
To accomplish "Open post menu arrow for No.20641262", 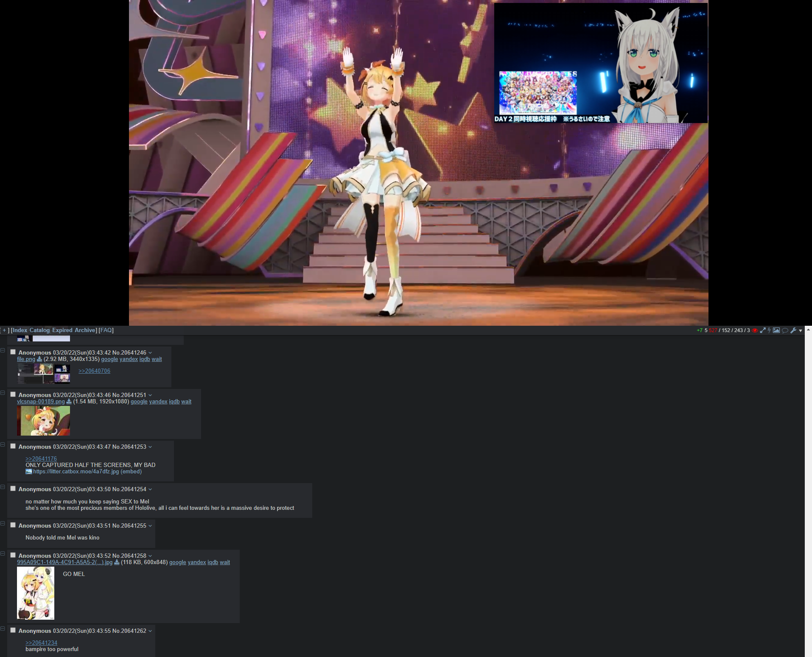I will click(150, 631).
